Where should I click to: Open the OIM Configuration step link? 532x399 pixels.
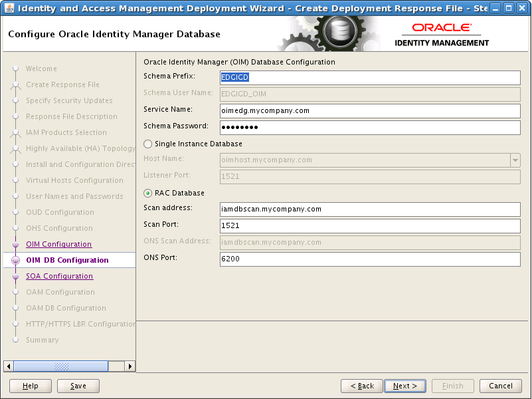(x=58, y=244)
